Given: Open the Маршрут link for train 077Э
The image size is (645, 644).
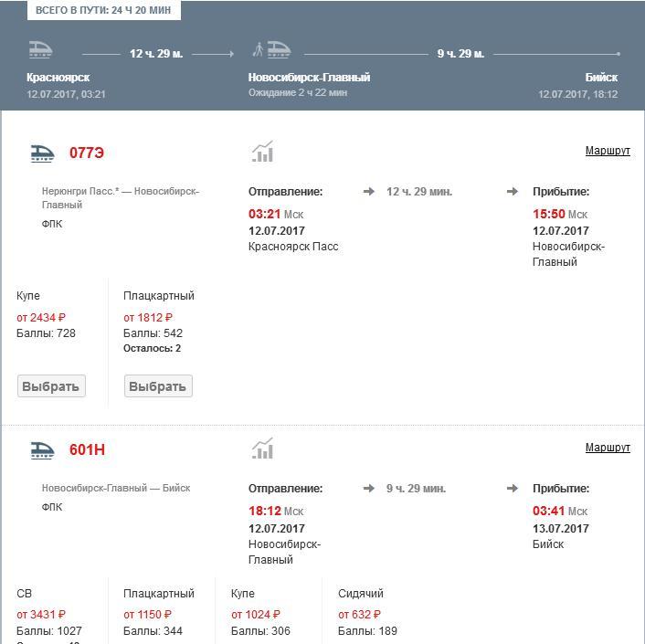Looking at the screenshot, I should pyautogui.click(x=608, y=151).
